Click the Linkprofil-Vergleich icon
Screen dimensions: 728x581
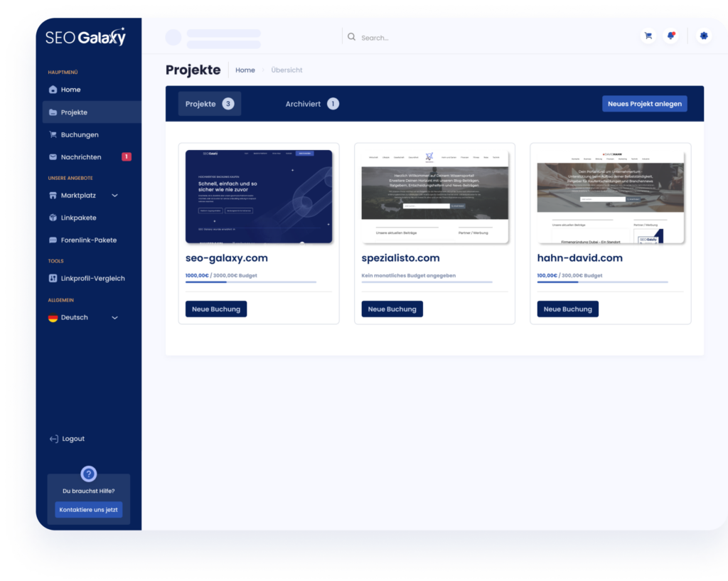(x=53, y=278)
